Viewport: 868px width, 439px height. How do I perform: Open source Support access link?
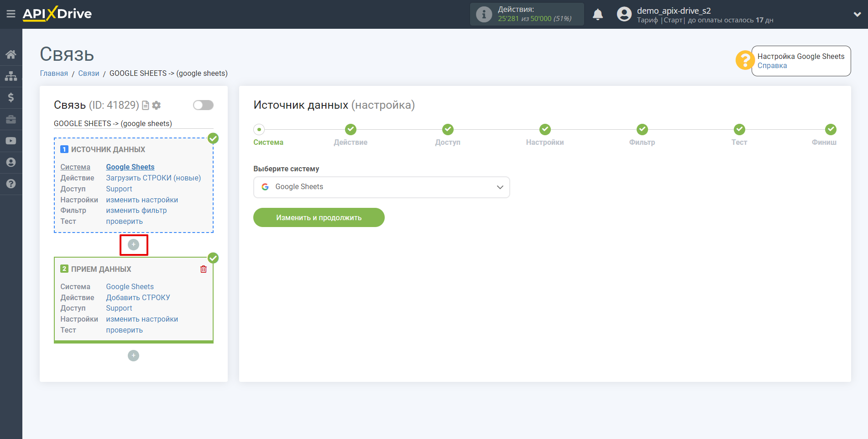click(119, 189)
